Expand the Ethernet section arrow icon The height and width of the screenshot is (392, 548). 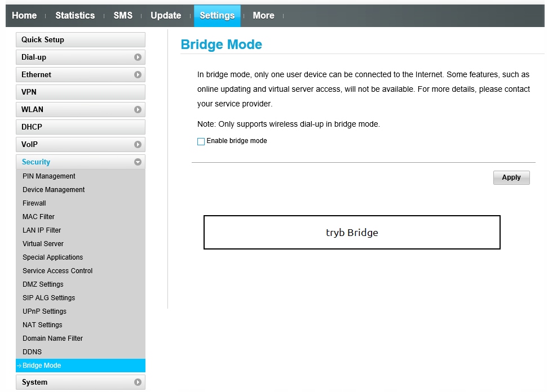(138, 75)
